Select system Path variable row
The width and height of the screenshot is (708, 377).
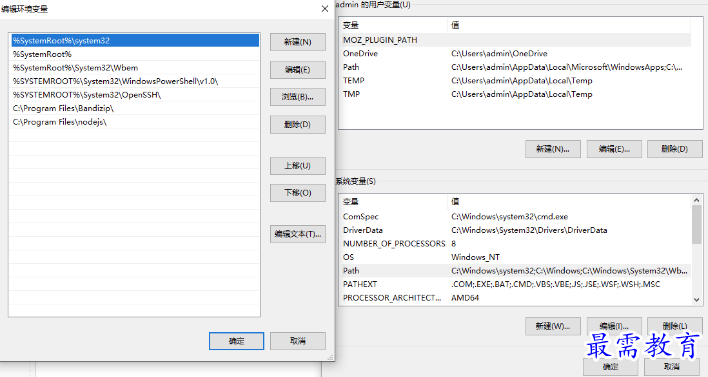pyautogui.click(x=516, y=271)
